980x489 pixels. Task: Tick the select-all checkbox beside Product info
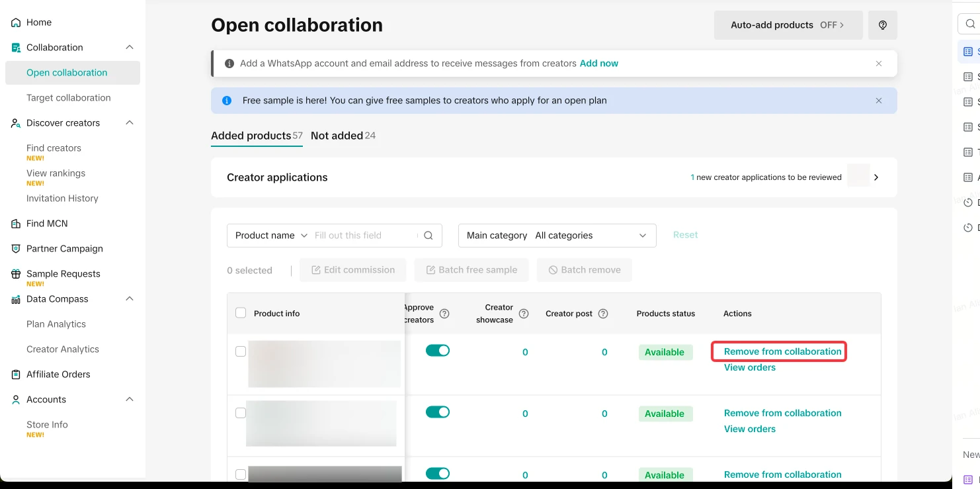[x=241, y=313]
